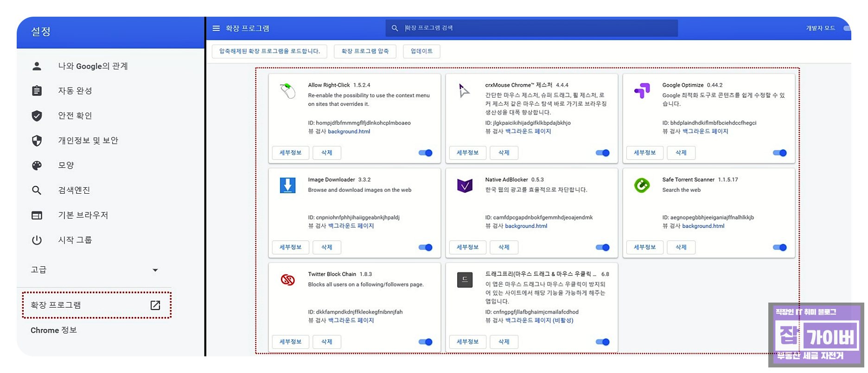868x373 pixels.
Task: Open 백그라운드 페이지 link of crxMouse
Action: click(x=528, y=132)
